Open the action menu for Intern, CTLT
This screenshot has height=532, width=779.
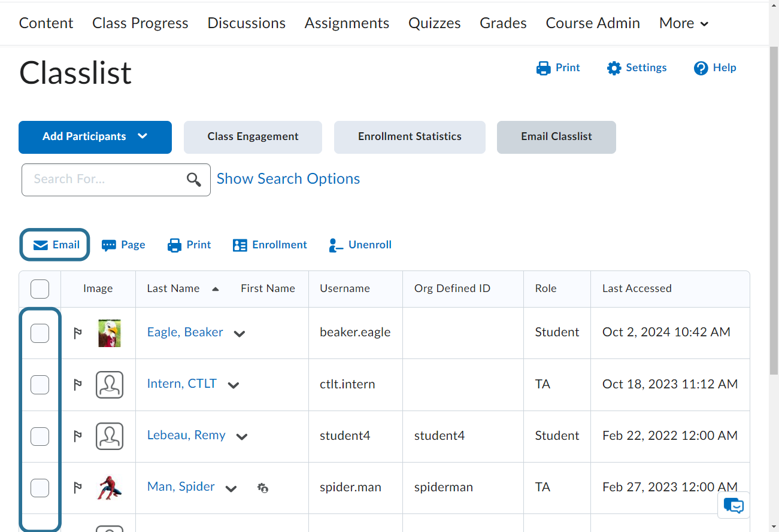coord(234,385)
